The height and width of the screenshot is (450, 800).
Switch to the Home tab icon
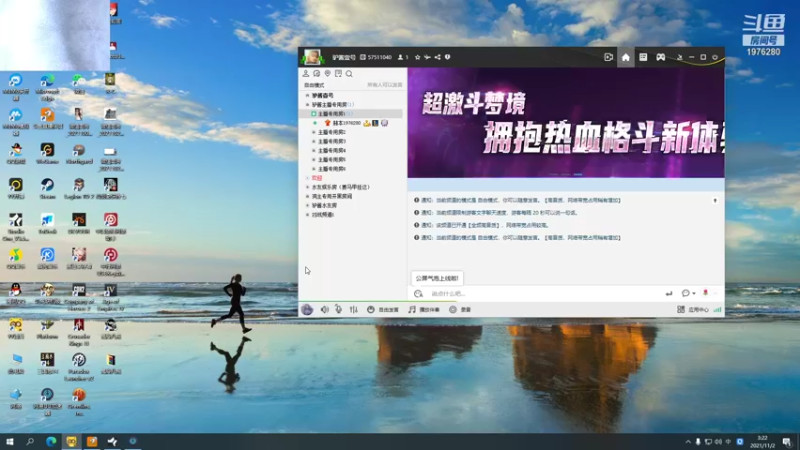[x=626, y=57]
